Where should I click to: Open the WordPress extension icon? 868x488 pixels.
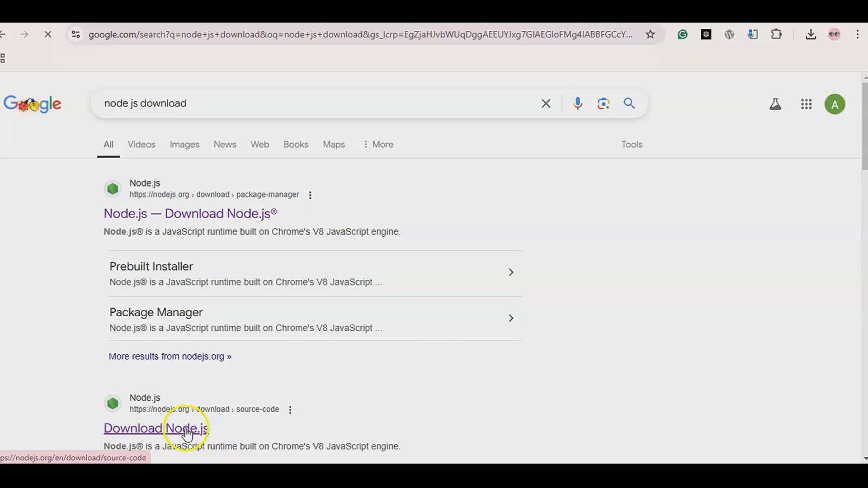point(729,34)
